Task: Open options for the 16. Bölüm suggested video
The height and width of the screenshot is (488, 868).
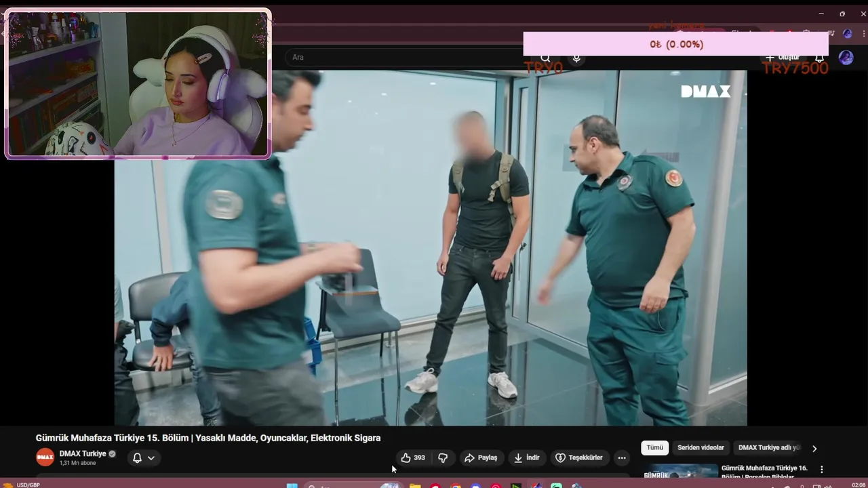Action: (x=822, y=469)
